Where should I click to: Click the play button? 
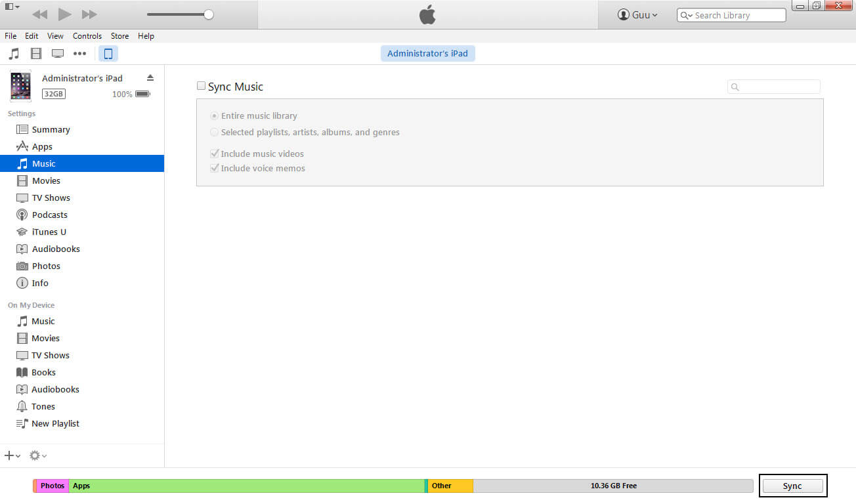click(x=64, y=14)
